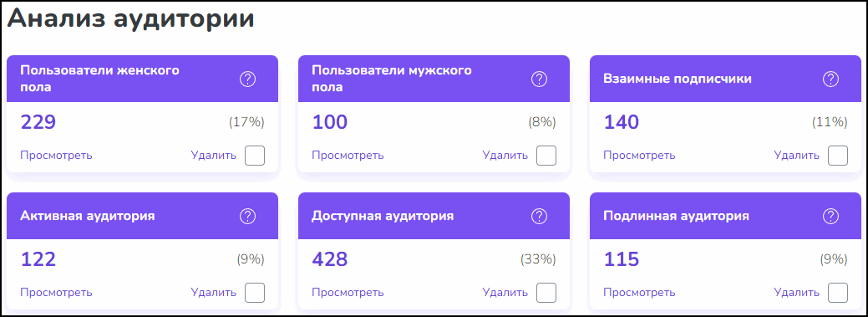This screenshot has width=868, height=317.
Task: View Взаимные подписчики via Просмотреть link
Action: 639,156
